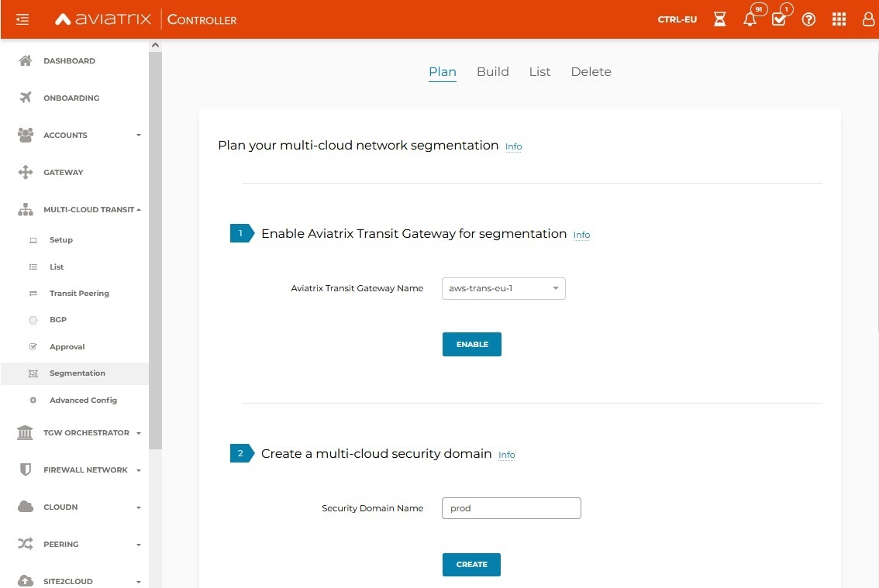Expand the TGW Orchestrator menu arrow

139,433
